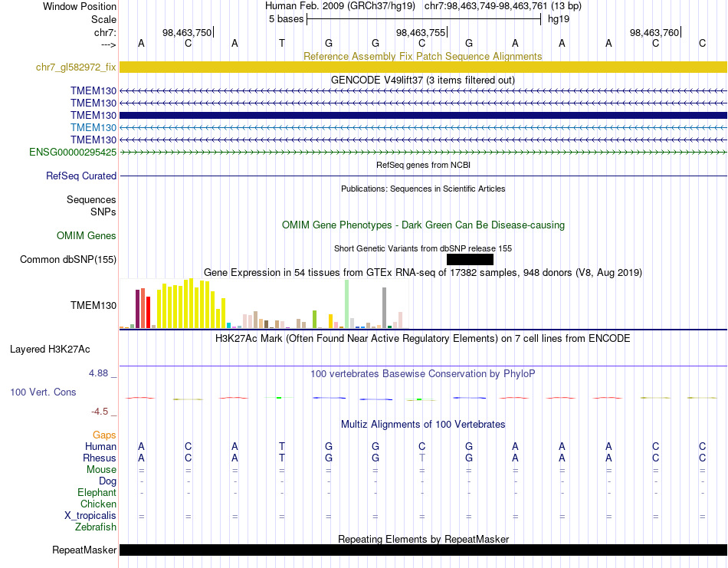Click the greyed T mismatch in Rhesus row
Image resolution: width=728 pixels, height=568 pixels.
tap(422, 458)
